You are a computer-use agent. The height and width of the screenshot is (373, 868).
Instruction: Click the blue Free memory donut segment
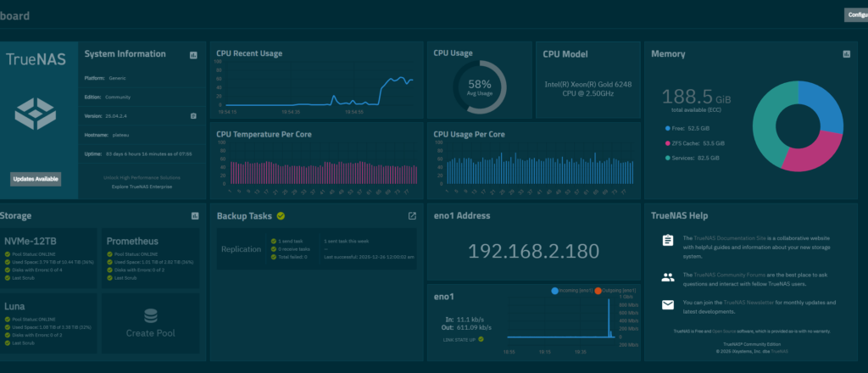[x=826, y=110]
